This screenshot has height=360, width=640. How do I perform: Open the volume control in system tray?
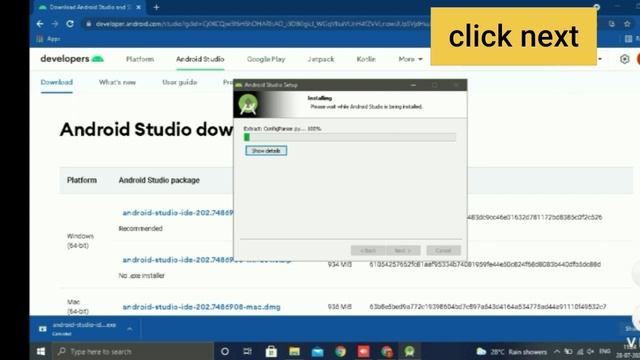(590, 351)
